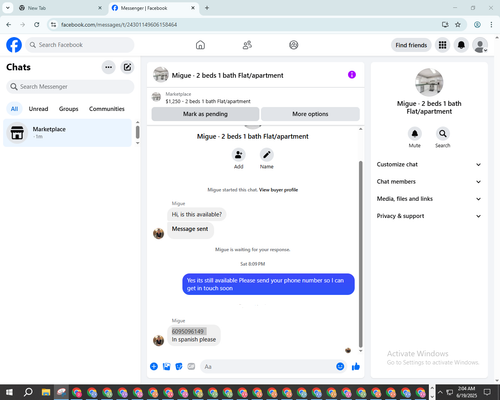Attach a photo file in composer

point(166,367)
